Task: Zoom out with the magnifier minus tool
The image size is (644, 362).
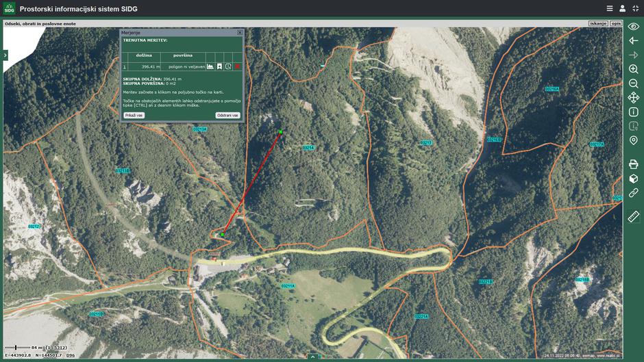Action: click(x=633, y=83)
